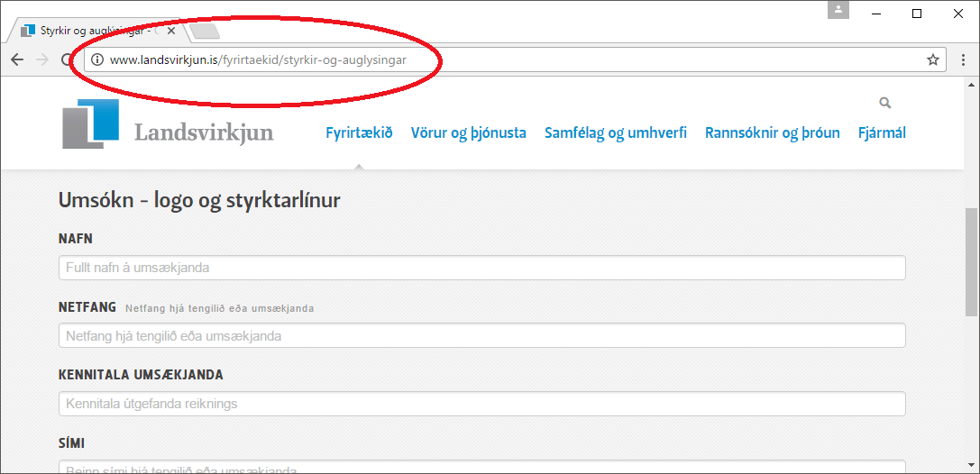Image resolution: width=980 pixels, height=474 pixels.
Task: Open the user profile icon in title bar
Action: pos(838,10)
